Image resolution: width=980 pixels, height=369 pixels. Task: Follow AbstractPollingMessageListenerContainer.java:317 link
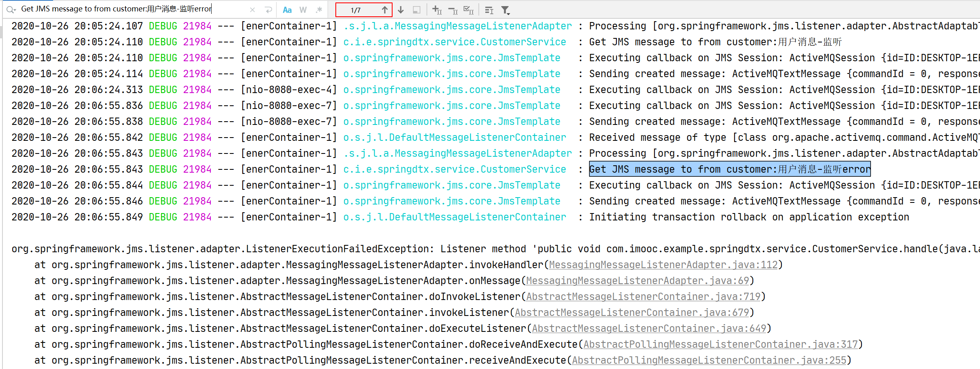coord(720,345)
